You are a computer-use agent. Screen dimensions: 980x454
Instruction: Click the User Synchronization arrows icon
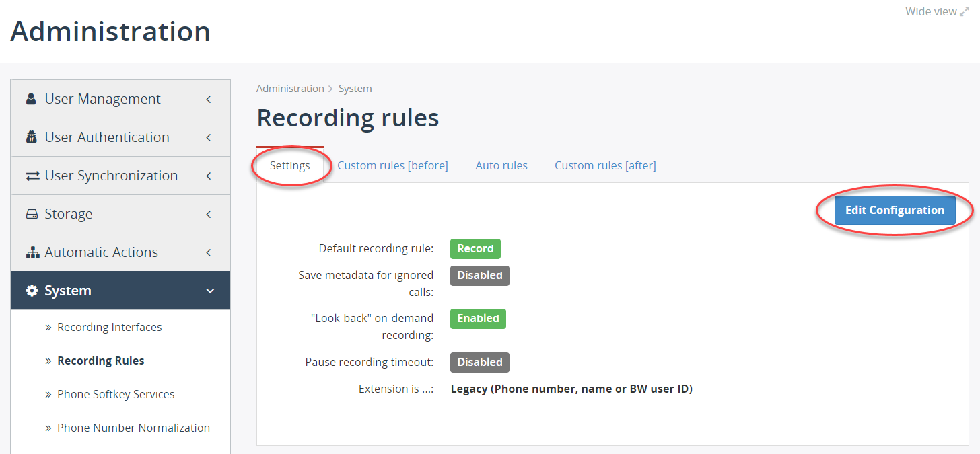pos(32,176)
